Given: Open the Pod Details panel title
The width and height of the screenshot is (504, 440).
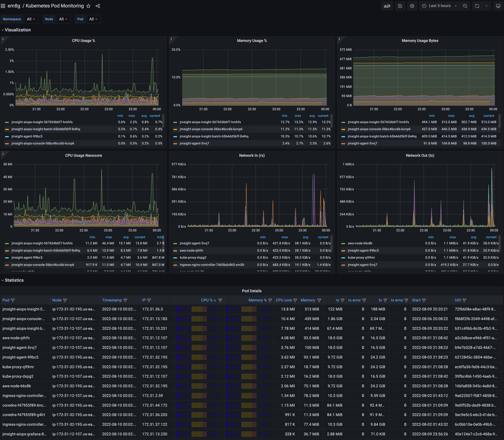Looking at the screenshot, I should [252, 291].
